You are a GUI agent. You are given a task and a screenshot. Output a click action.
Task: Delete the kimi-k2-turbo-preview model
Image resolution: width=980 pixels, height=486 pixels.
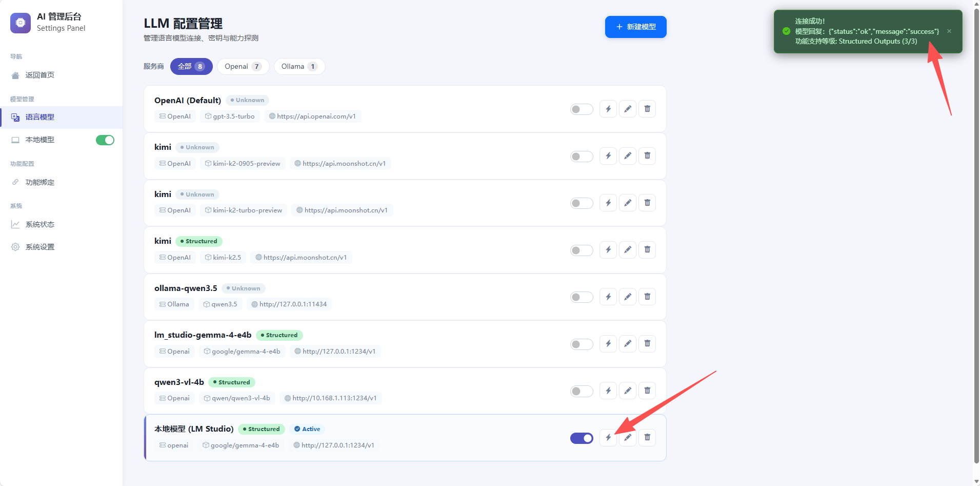(x=647, y=203)
